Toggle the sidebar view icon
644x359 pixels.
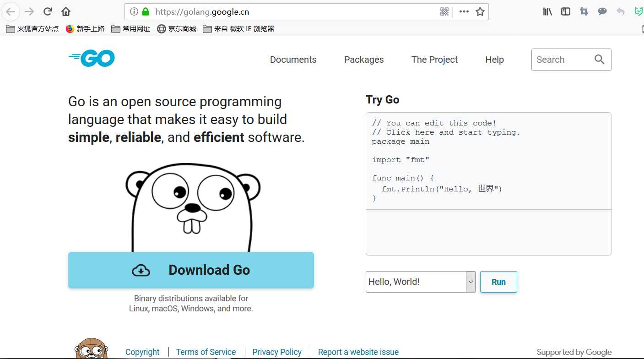[x=566, y=11]
